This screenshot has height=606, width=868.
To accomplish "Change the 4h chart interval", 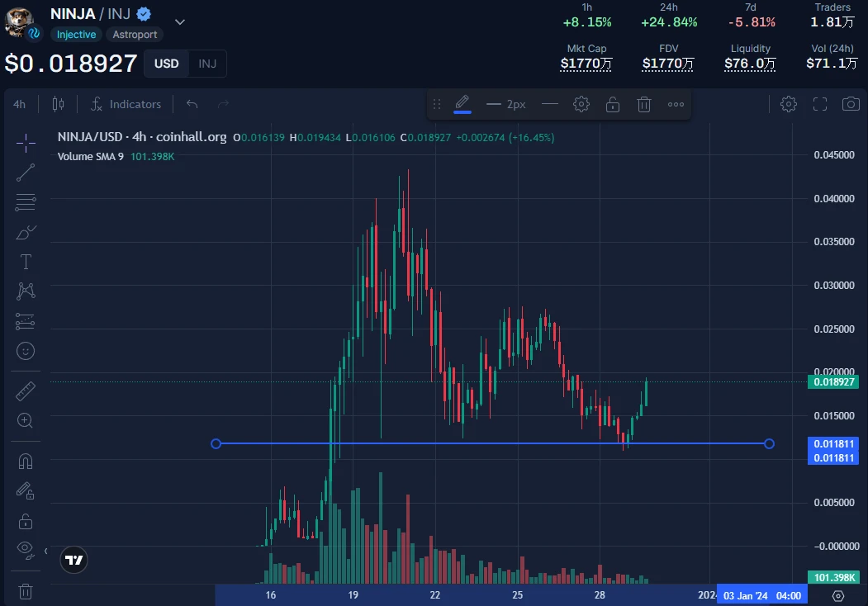I will pos(19,104).
